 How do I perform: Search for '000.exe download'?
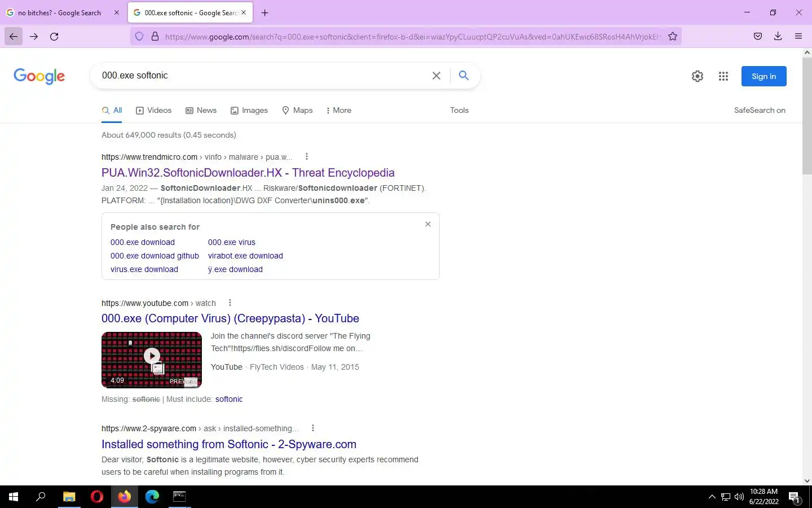click(143, 242)
